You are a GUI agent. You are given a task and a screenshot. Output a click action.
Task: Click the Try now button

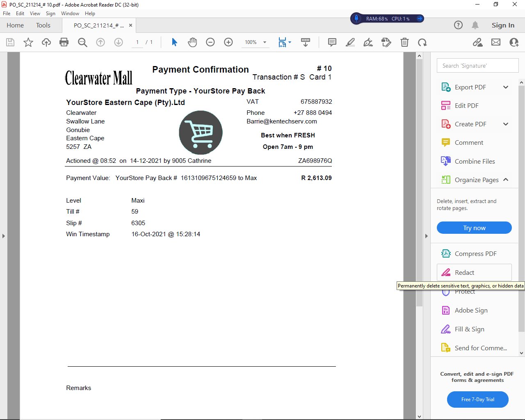click(x=474, y=228)
